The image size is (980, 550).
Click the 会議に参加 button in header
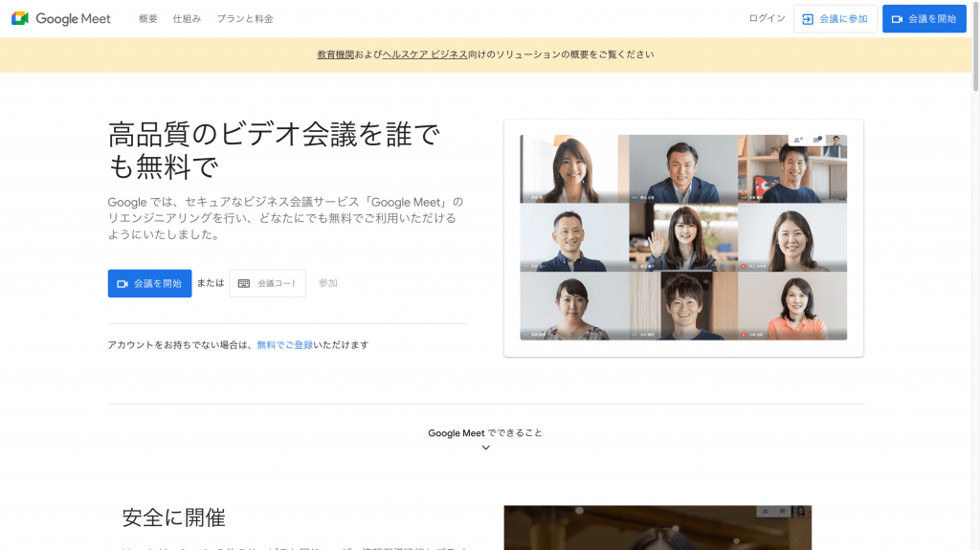835,19
